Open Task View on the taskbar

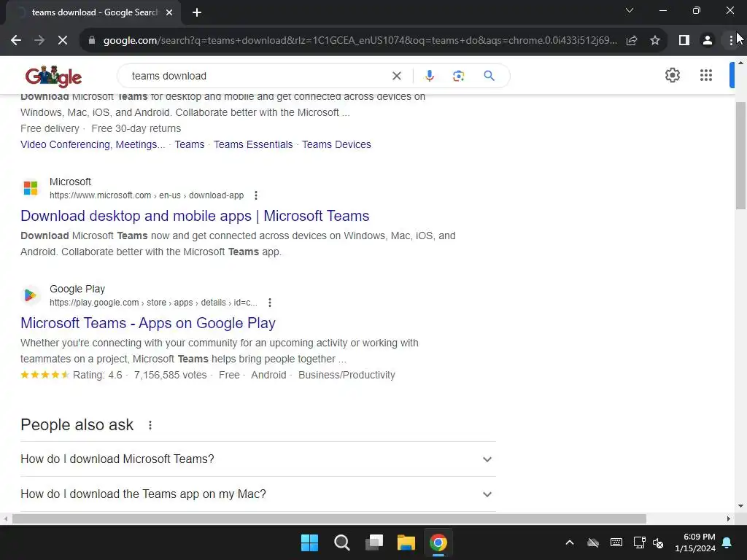374,542
